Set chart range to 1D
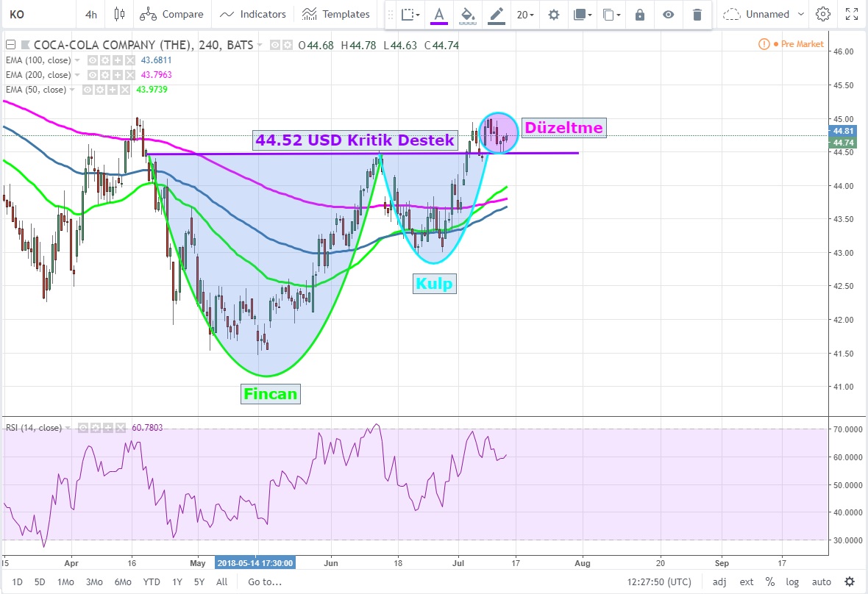The height and width of the screenshot is (594, 868). (17, 582)
